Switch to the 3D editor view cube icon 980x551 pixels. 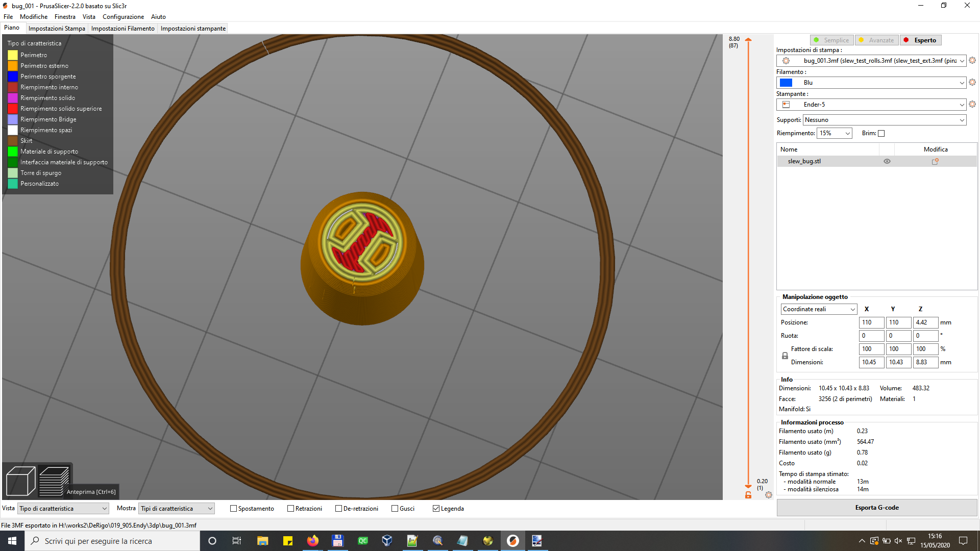click(x=20, y=481)
